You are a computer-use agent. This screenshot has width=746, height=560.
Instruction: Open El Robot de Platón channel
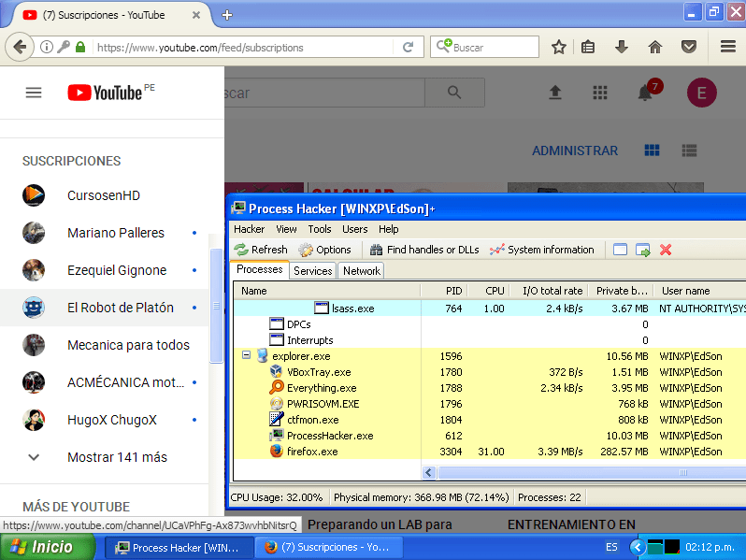104,308
